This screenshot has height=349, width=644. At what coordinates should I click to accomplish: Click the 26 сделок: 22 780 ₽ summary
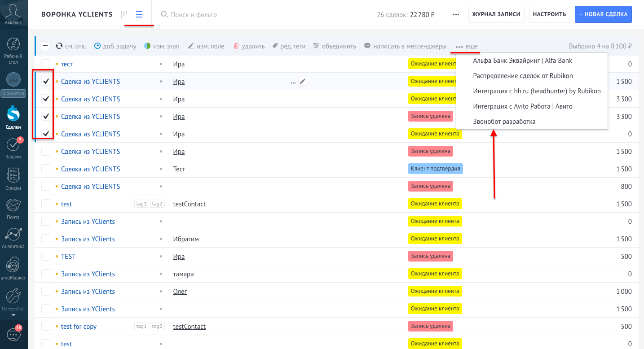pos(406,14)
